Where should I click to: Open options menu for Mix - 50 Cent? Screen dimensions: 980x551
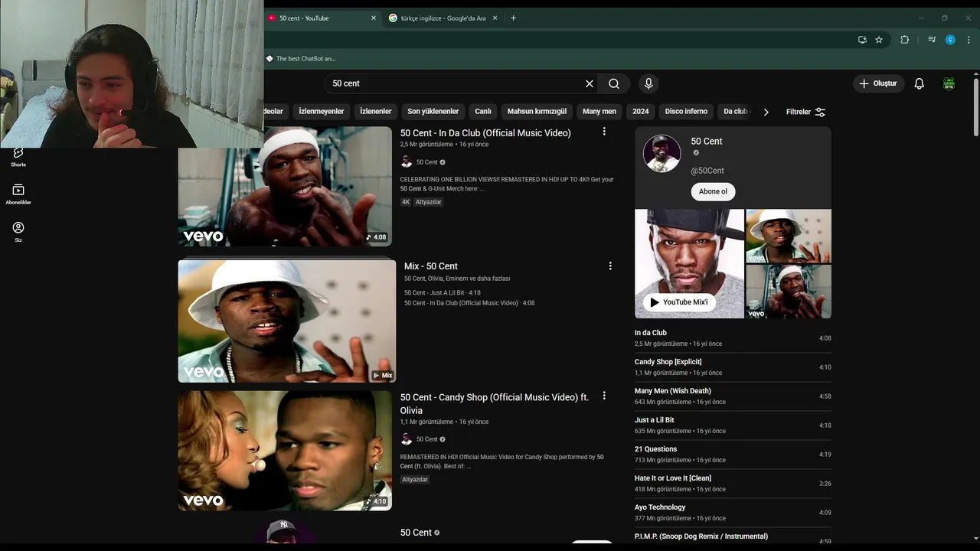(610, 266)
